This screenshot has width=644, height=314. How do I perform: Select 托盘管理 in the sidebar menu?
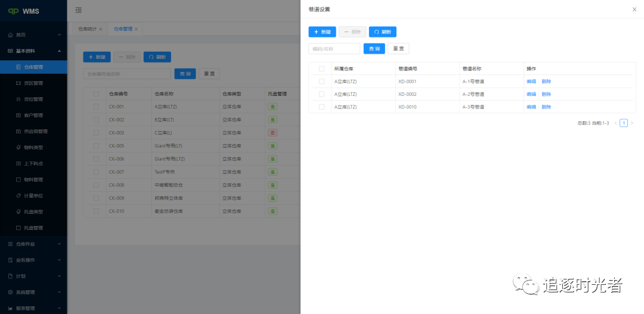tap(33, 228)
